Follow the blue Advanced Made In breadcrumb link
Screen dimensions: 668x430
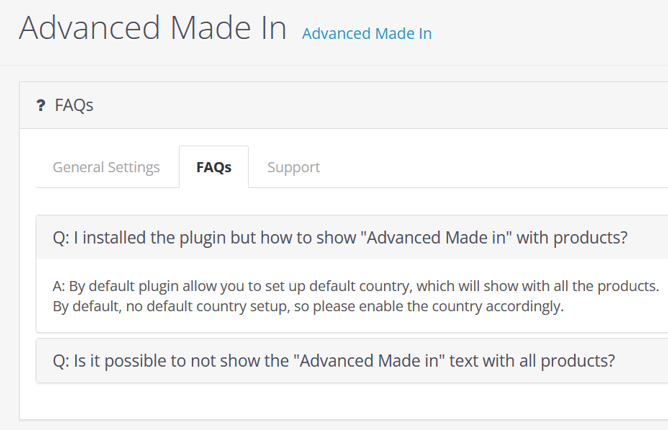367,34
